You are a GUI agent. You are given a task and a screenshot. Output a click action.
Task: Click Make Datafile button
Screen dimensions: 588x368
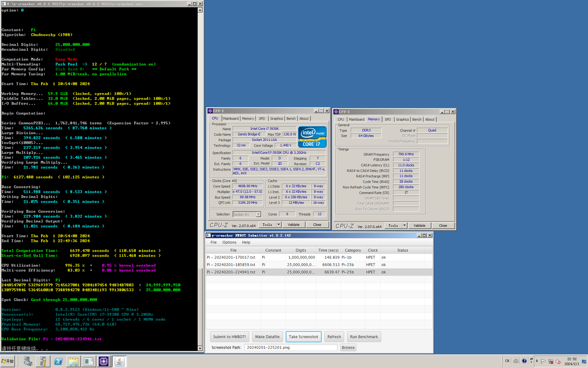[267, 337]
